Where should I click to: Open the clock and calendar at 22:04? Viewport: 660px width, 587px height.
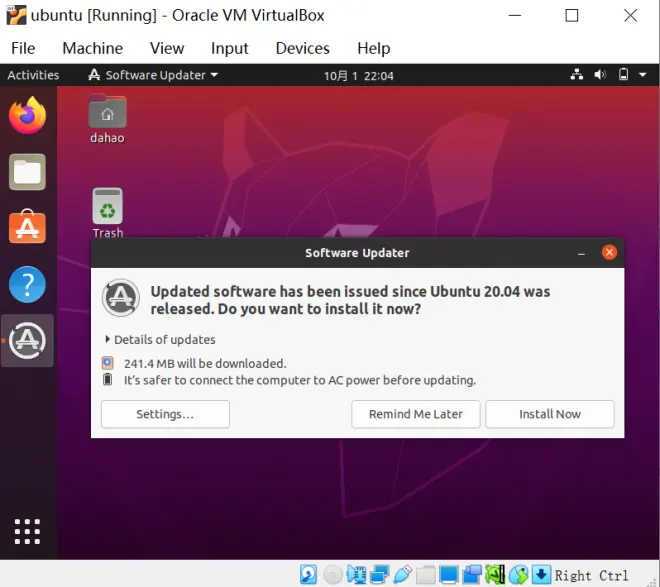pos(359,76)
